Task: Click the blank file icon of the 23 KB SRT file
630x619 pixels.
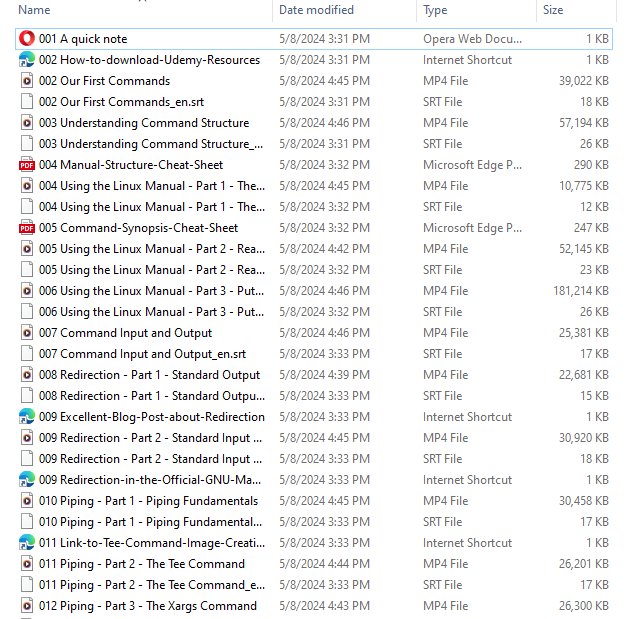Action: tap(27, 270)
